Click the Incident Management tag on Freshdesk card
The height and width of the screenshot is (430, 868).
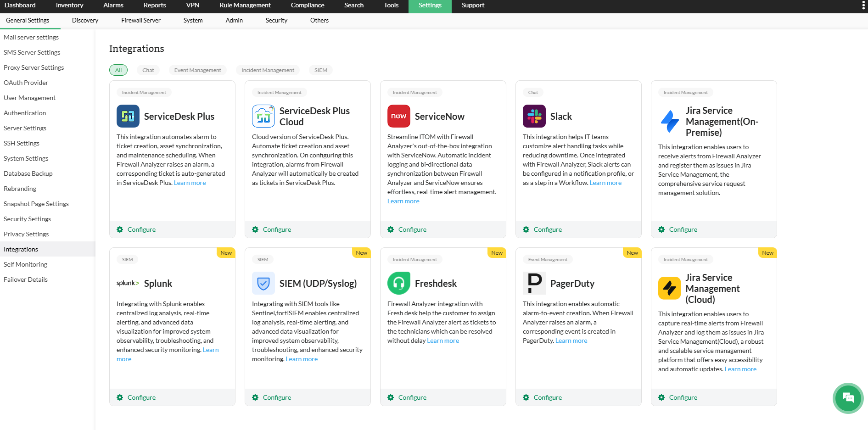click(415, 260)
